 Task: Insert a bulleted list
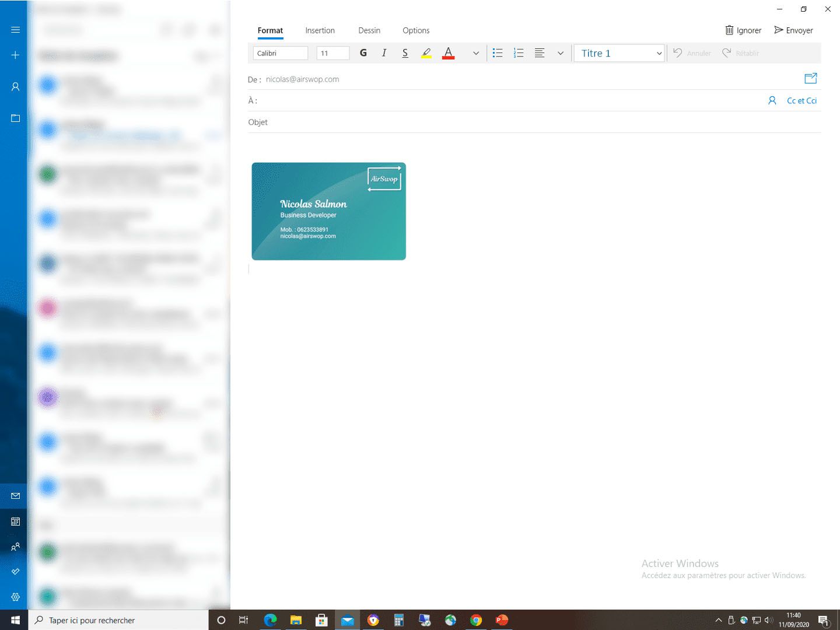[498, 53]
